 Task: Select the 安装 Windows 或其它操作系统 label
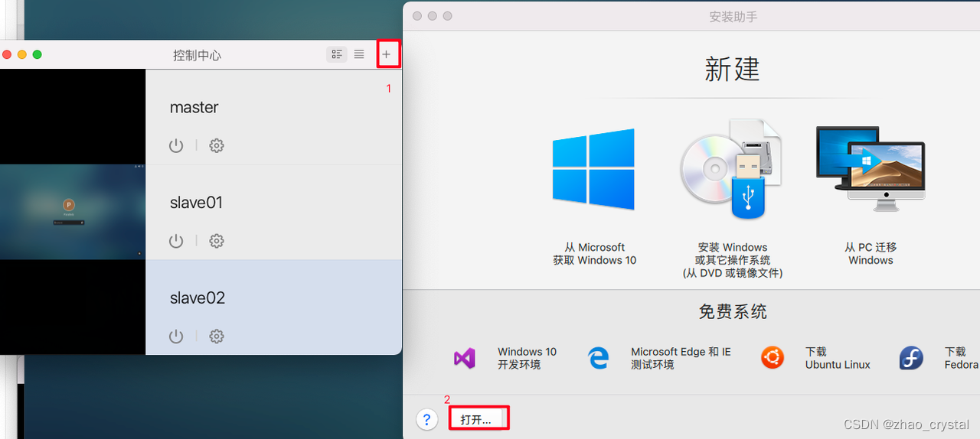(733, 260)
